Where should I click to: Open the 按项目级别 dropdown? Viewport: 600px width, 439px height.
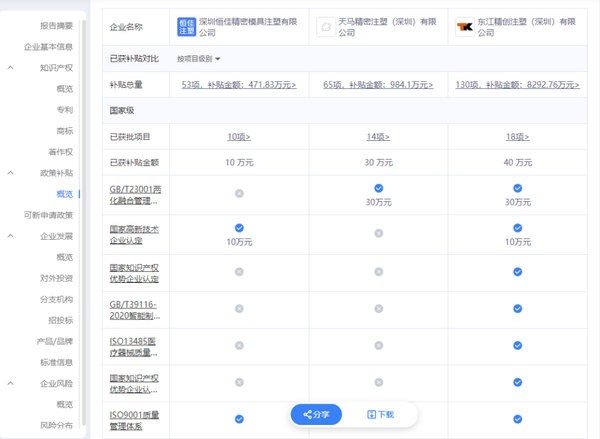[198, 59]
